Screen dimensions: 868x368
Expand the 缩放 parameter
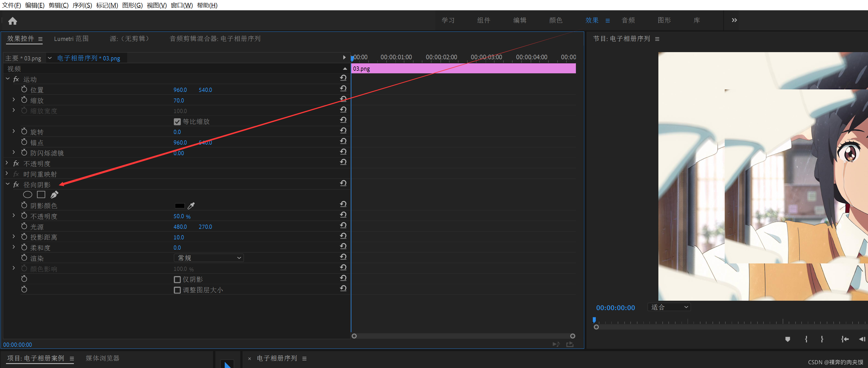[13, 100]
